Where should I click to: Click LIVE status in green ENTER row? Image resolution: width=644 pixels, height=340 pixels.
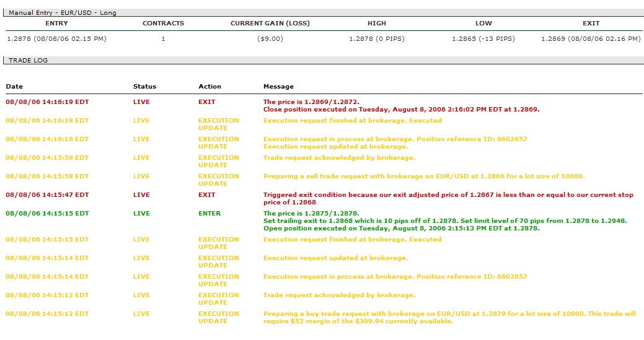click(141, 213)
